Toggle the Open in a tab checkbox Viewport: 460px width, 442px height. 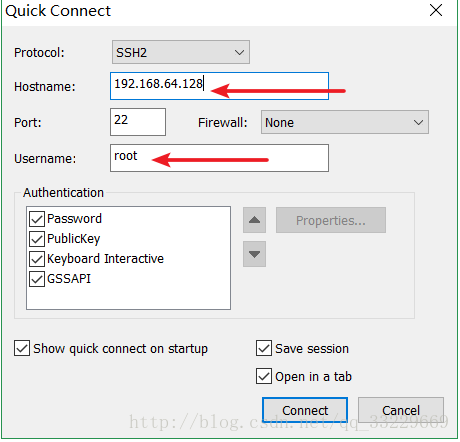click(264, 376)
